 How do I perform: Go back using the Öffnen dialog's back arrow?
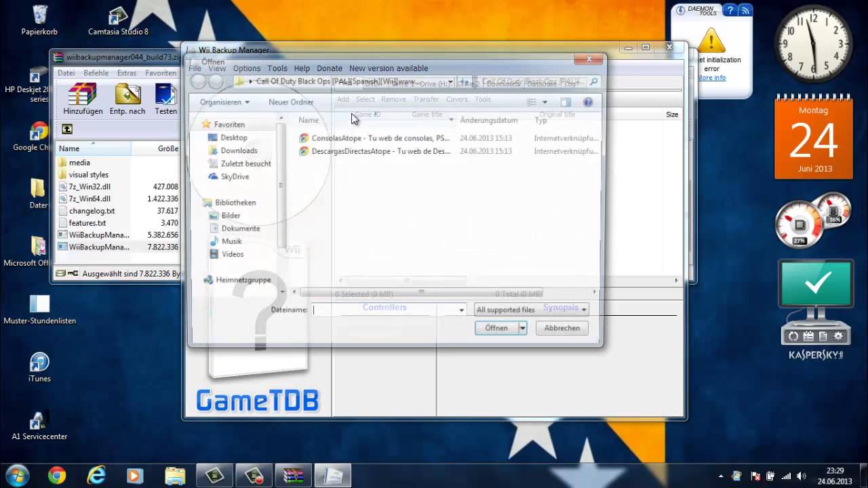pos(198,82)
